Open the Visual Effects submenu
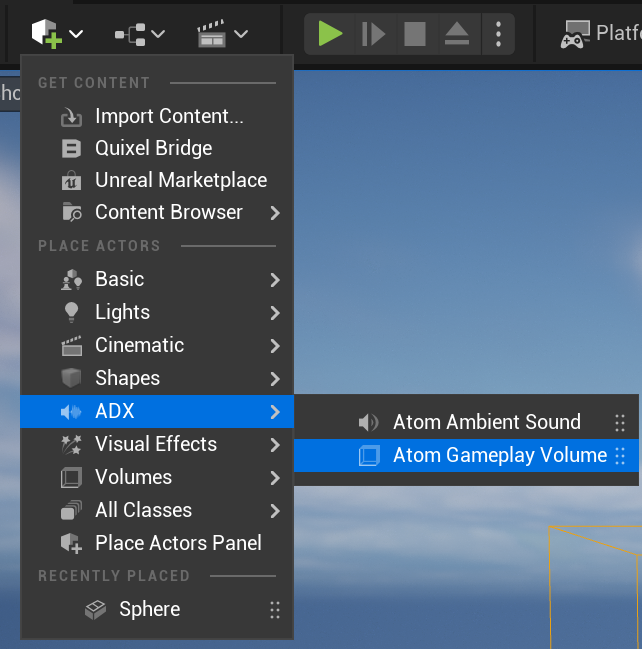642x649 pixels. pyautogui.click(x=157, y=445)
